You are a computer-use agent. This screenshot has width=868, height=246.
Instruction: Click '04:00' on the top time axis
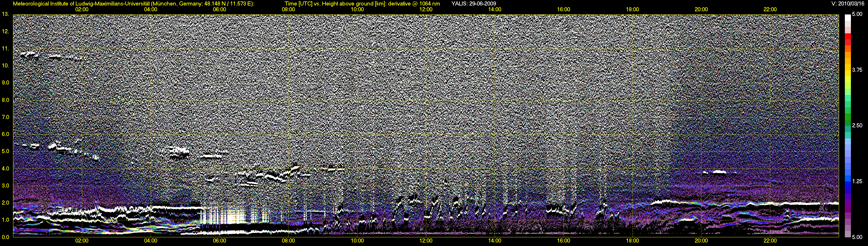151,10
